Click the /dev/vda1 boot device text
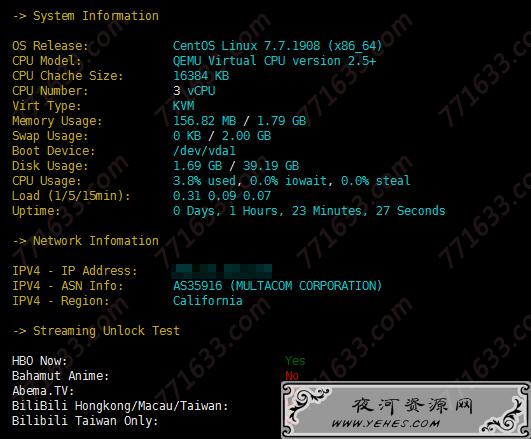Image resolution: width=531 pixels, height=439 pixels. [x=204, y=150]
